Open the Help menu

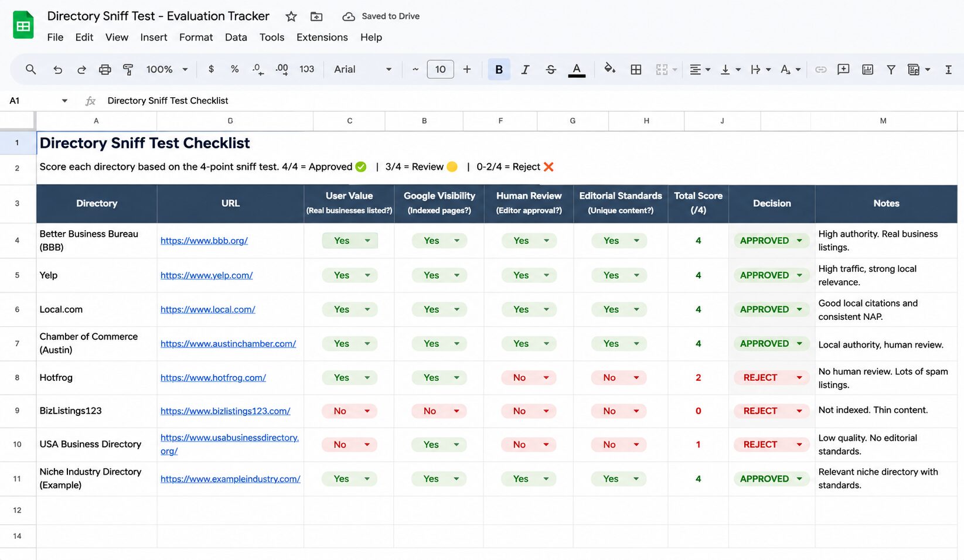[x=371, y=37]
